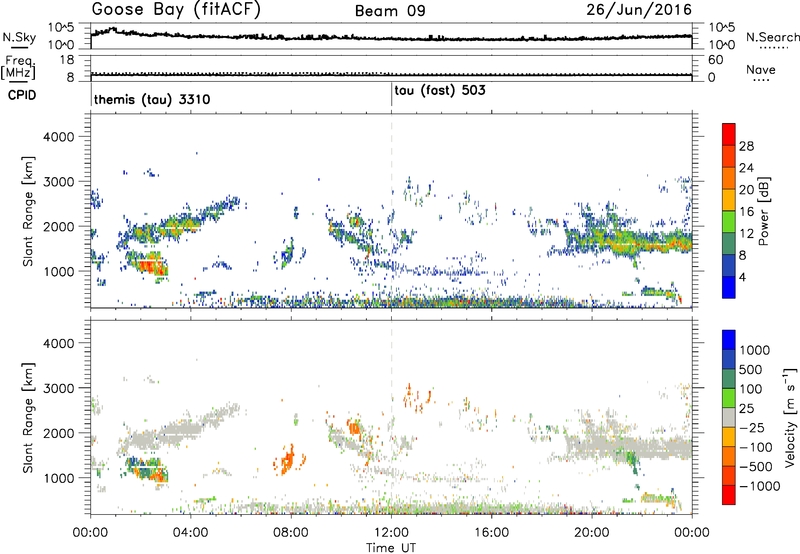
Task: Click the Velocity colorbar value '1000'
Action: click(x=755, y=350)
